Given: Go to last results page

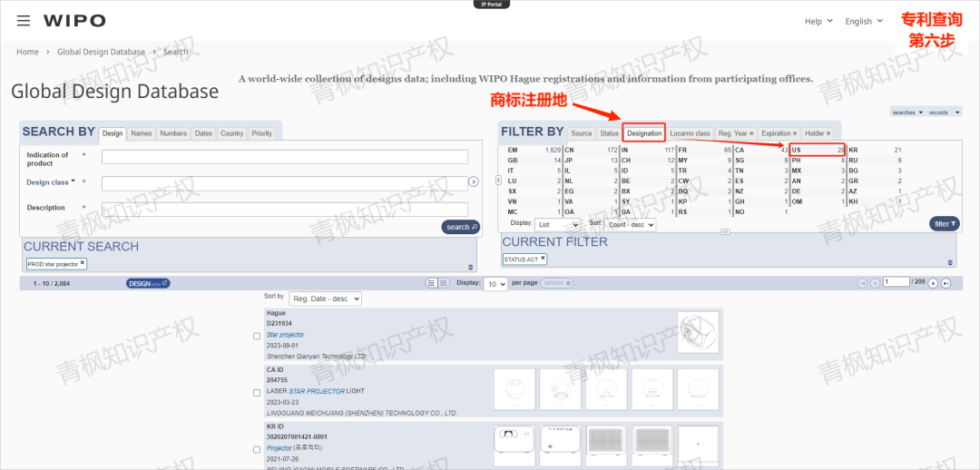Looking at the screenshot, I should coord(946,283).
